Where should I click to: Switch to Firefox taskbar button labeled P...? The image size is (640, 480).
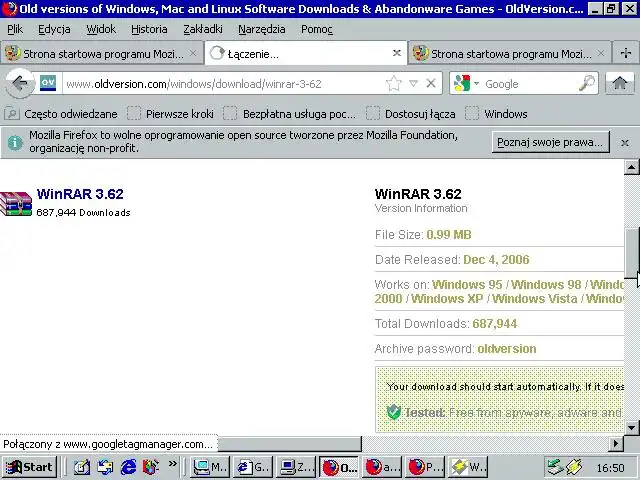pos(424,467)
